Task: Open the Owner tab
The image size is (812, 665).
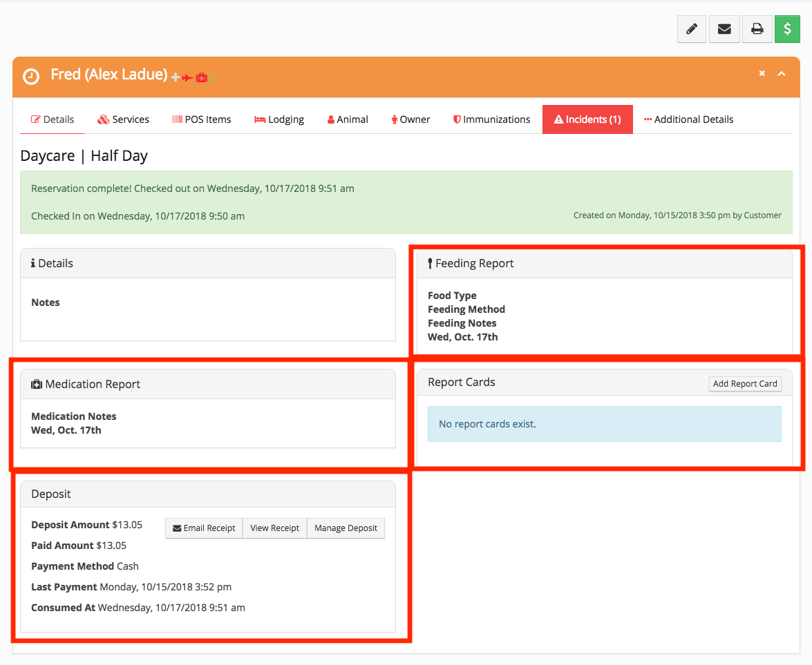Action: 410,119
